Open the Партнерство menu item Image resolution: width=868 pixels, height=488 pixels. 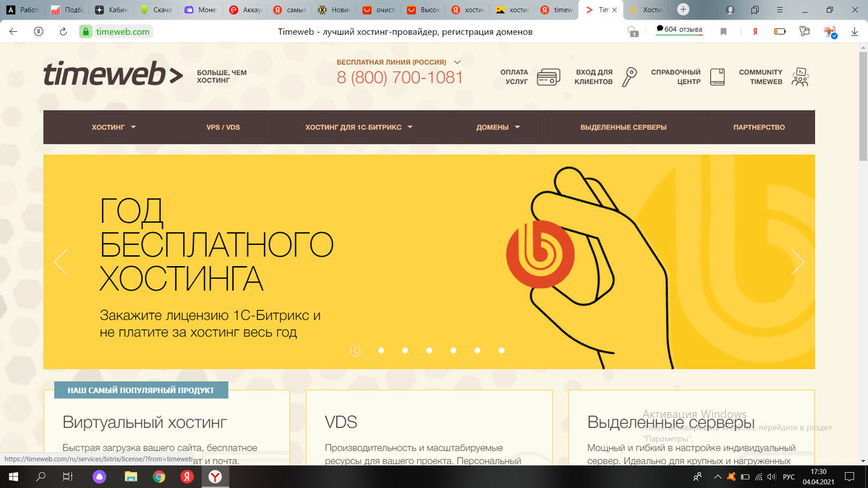click(x=759, y=127)
